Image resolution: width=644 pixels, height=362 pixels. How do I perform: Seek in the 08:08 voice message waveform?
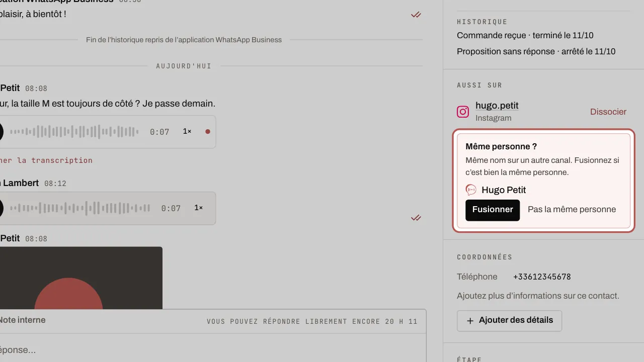(x=74, y=132)
